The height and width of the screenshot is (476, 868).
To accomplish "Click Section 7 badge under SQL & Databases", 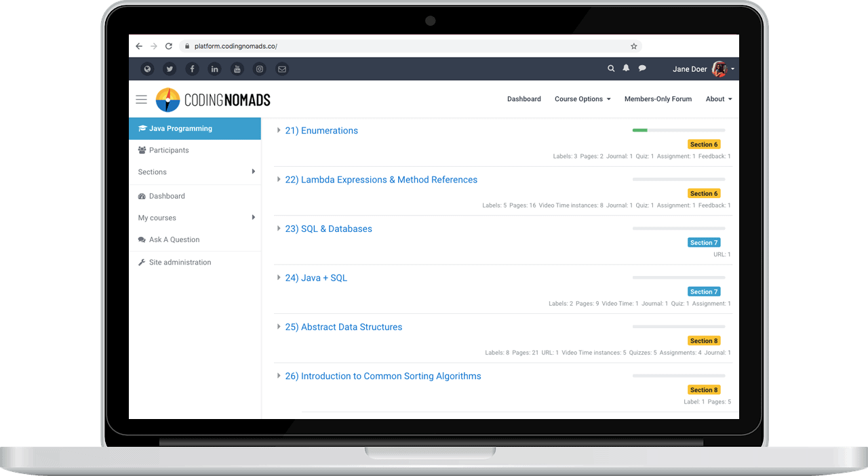I will pyautogui.click(x=704, y=243).
